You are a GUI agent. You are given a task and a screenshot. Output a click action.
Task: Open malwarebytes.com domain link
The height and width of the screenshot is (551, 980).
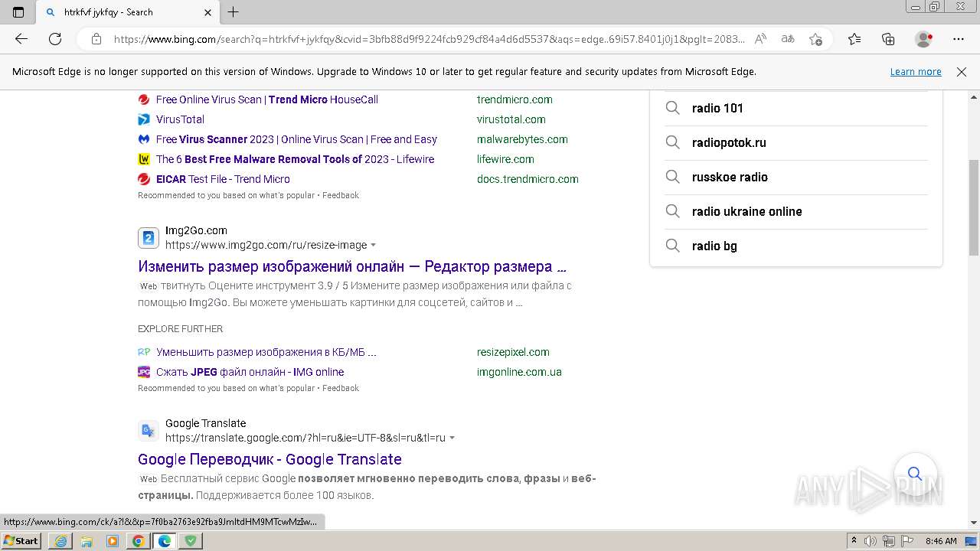[522, 139]
